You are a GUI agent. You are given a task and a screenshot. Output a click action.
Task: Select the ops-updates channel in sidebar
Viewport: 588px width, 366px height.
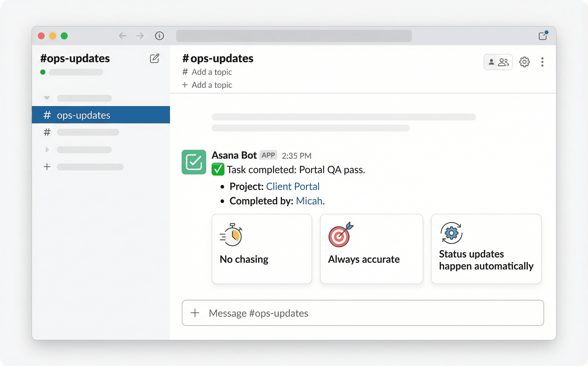coord(83,115)
